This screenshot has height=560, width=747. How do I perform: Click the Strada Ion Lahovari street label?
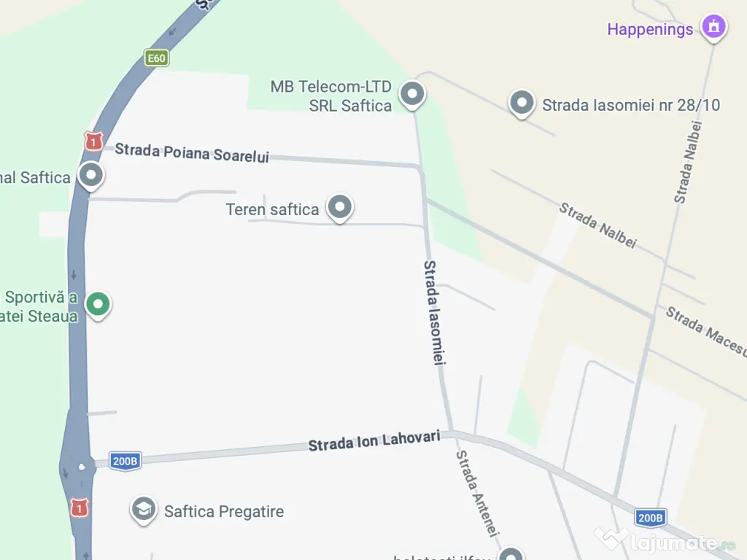pos(374,441)
